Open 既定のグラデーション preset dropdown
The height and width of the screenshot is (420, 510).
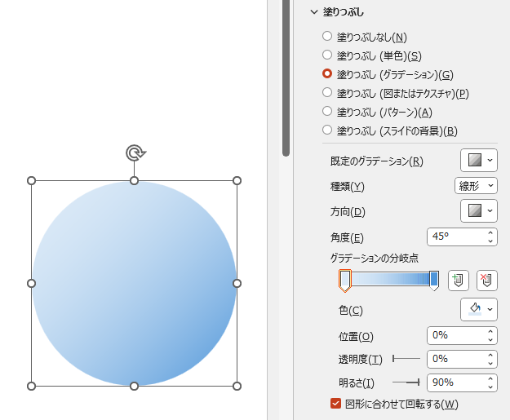479,160
